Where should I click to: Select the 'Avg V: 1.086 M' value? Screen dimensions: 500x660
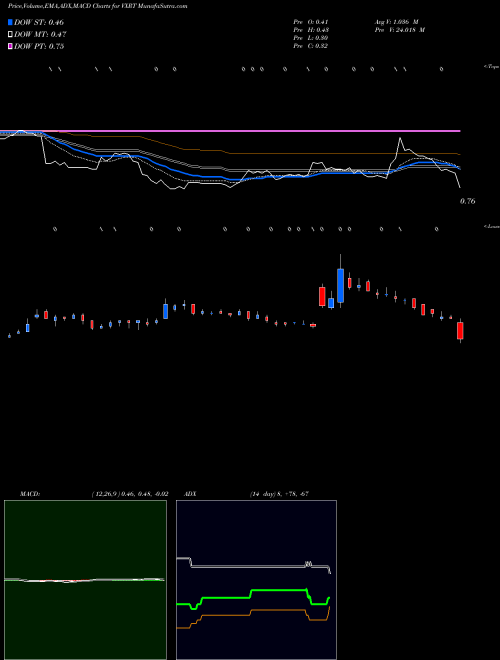[396, 22]
